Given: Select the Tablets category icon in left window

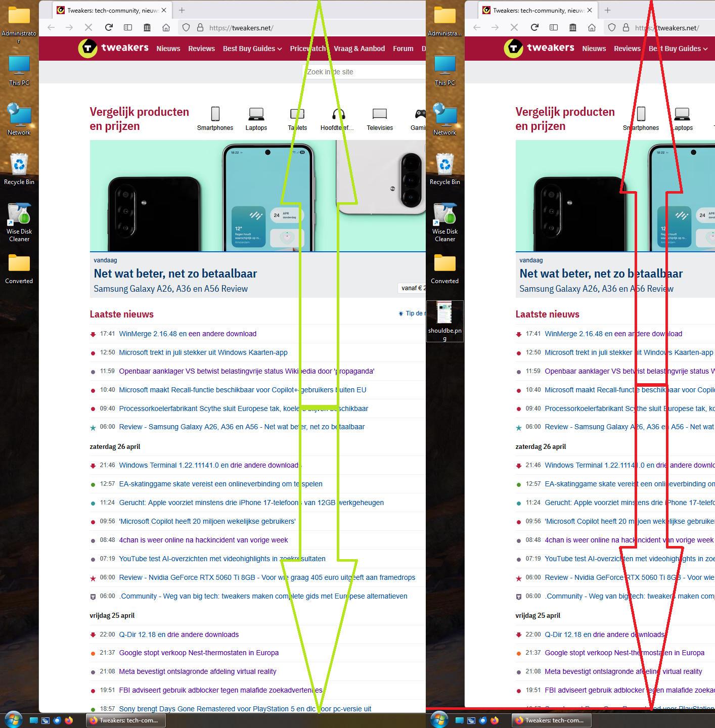Looking at the screenshot, I should pos(297,114).
